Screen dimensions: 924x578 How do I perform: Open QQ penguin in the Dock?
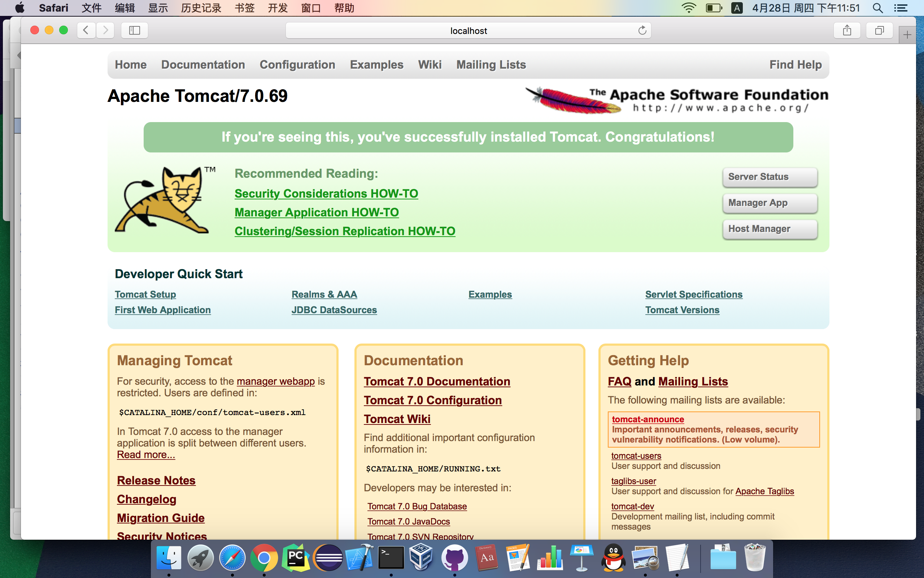[x=614, y=558]
